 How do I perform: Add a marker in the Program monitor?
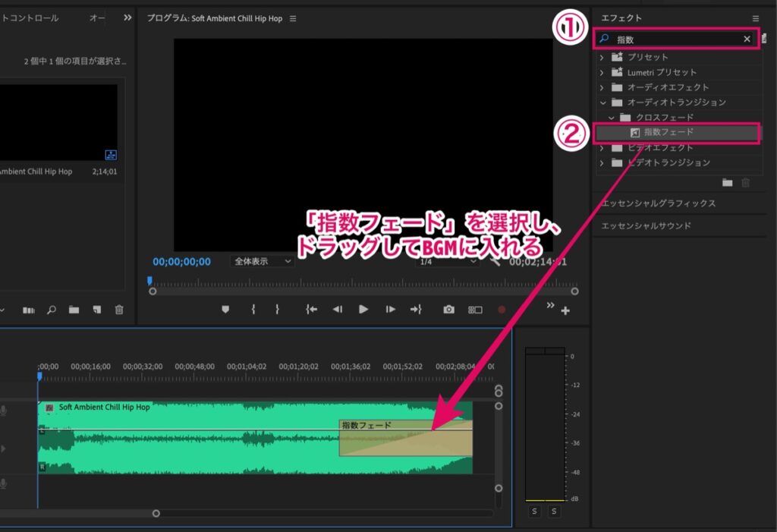pyautogui.click(x=225, y=310)
